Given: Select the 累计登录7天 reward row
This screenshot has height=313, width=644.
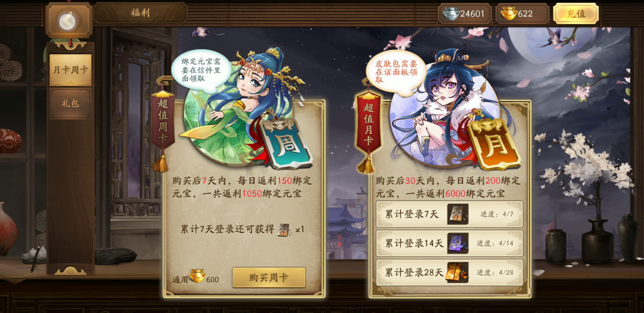Looking at the screenshot, I should point(449,214).
